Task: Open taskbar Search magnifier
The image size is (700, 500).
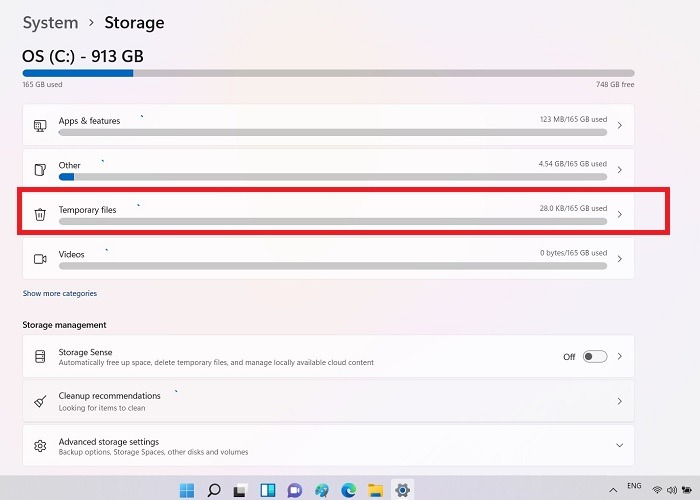Action: click(x=214, y=490)
